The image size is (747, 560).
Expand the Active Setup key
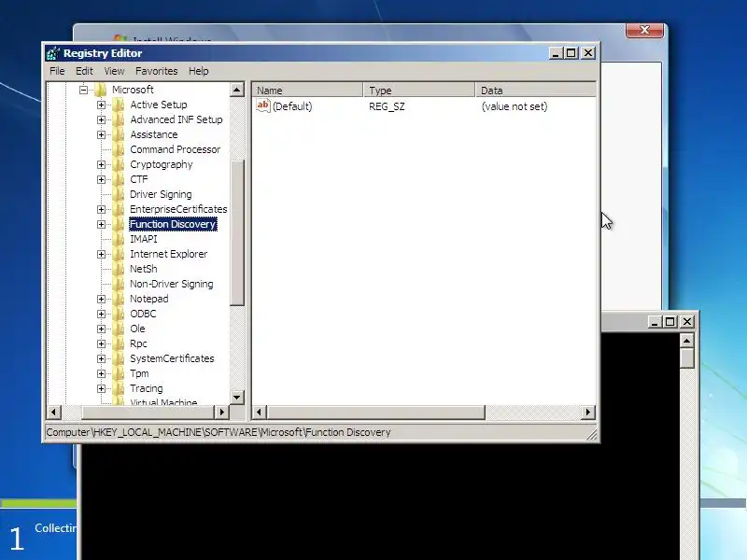point(101,105)
